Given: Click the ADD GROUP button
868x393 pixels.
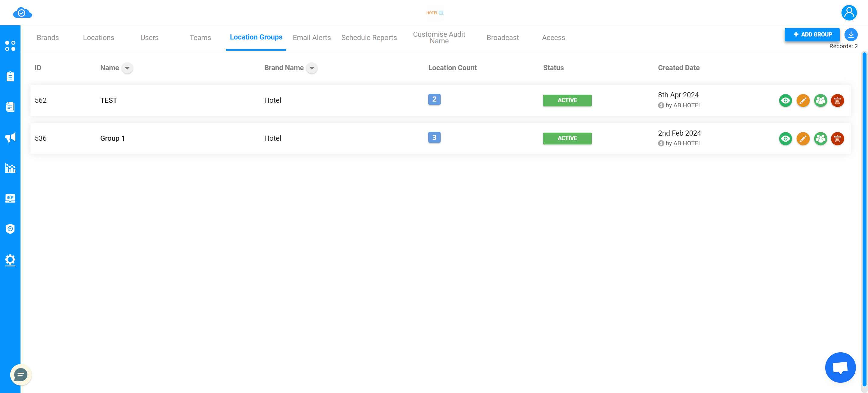Looking at the screenshot, I should [812, 34].
